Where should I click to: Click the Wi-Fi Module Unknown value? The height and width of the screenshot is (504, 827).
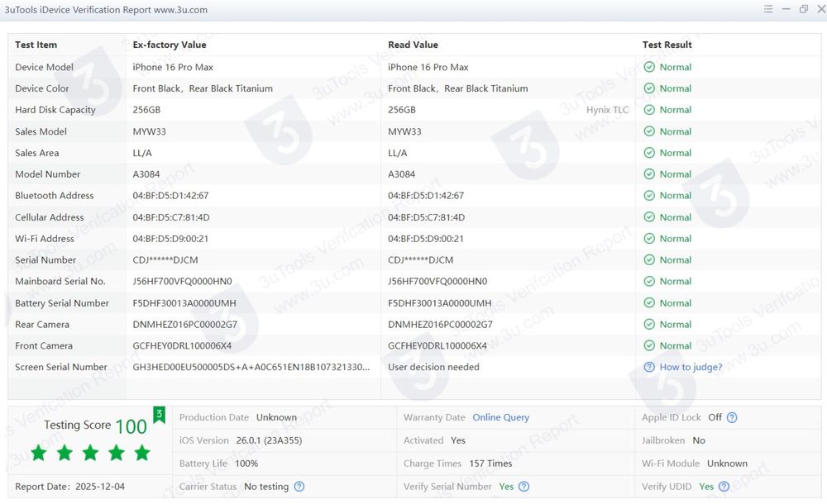(x=727, y=464)
